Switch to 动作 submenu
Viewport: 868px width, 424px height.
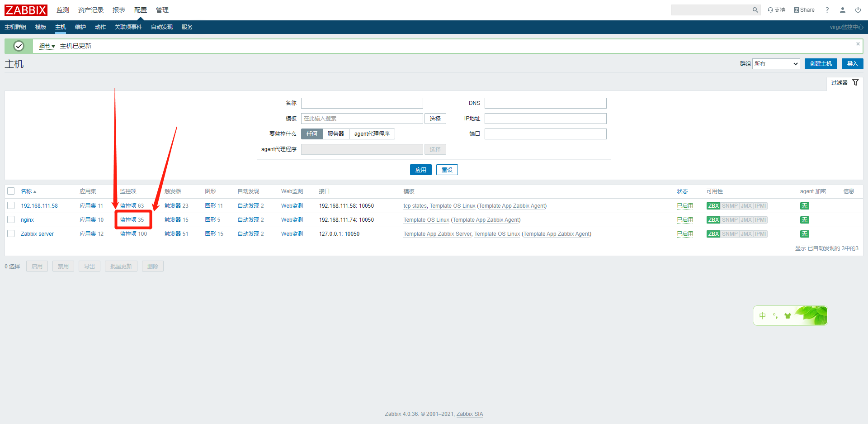tap(100, 27)
